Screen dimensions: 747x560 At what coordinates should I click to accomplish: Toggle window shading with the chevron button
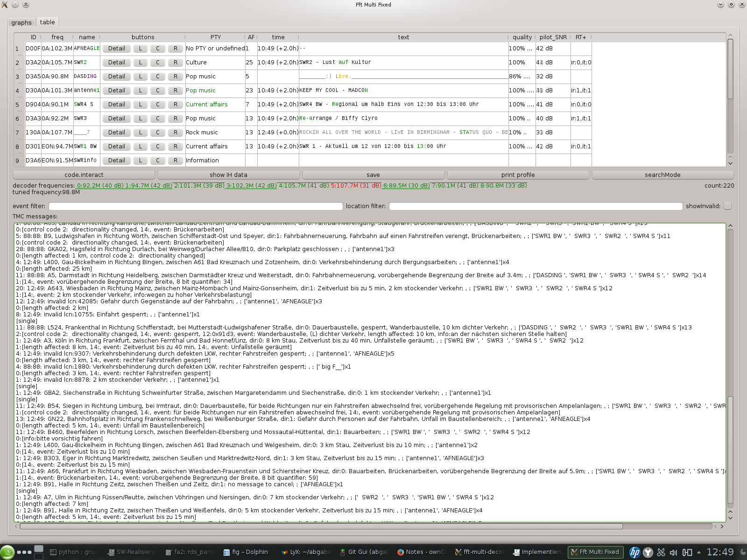[x=26, y=4]
